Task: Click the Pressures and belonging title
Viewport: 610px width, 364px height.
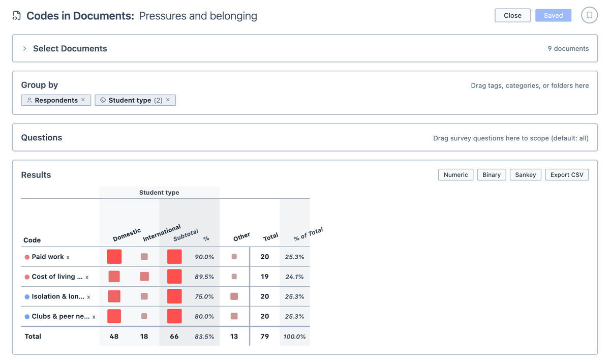Action: click(x=198, y=16)
